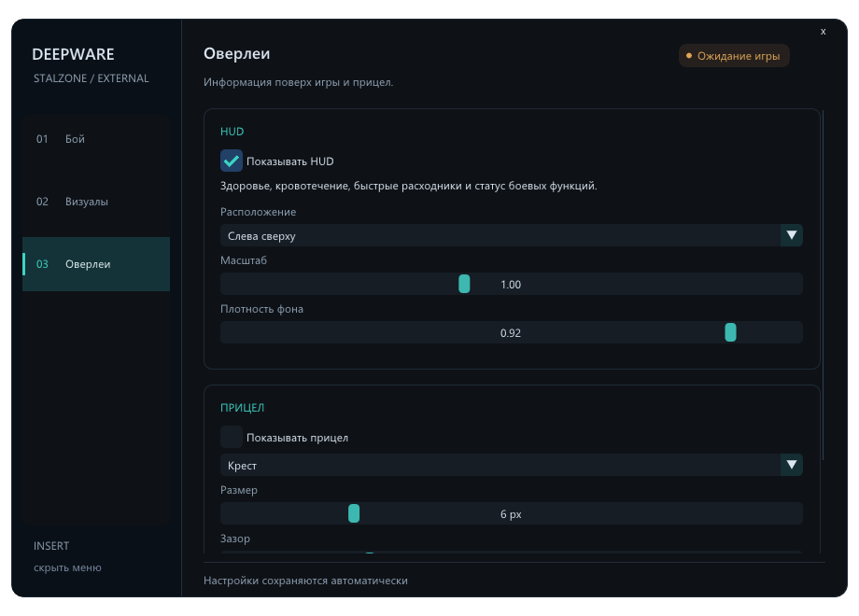Image resolution: width=859 pixels, height=616 pixels.
Task: Select the Оверлеи sidebar item
Action: [x=96, y=264]
